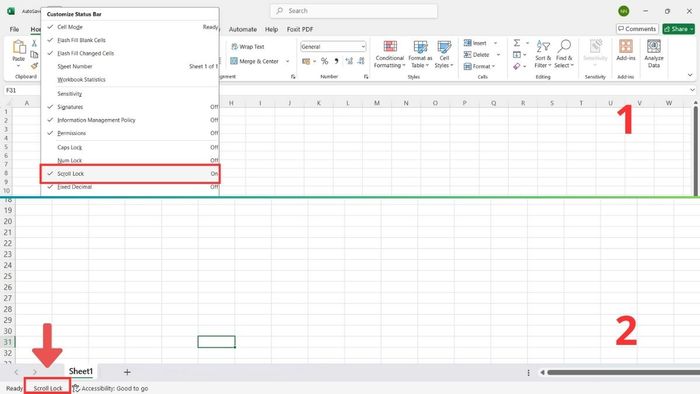
Task: Expand the Merge & Center dropdown arrow
Action: click(288, 61)
